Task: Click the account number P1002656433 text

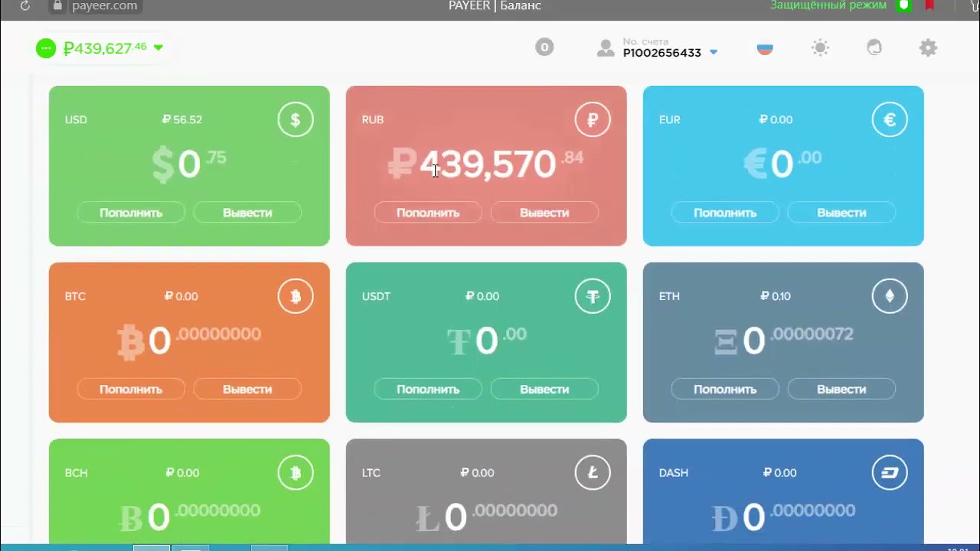Action: (662, 53)
